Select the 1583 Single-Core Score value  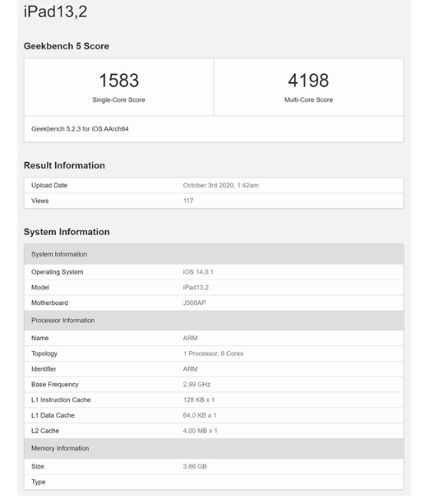click(x=118, y=81)
